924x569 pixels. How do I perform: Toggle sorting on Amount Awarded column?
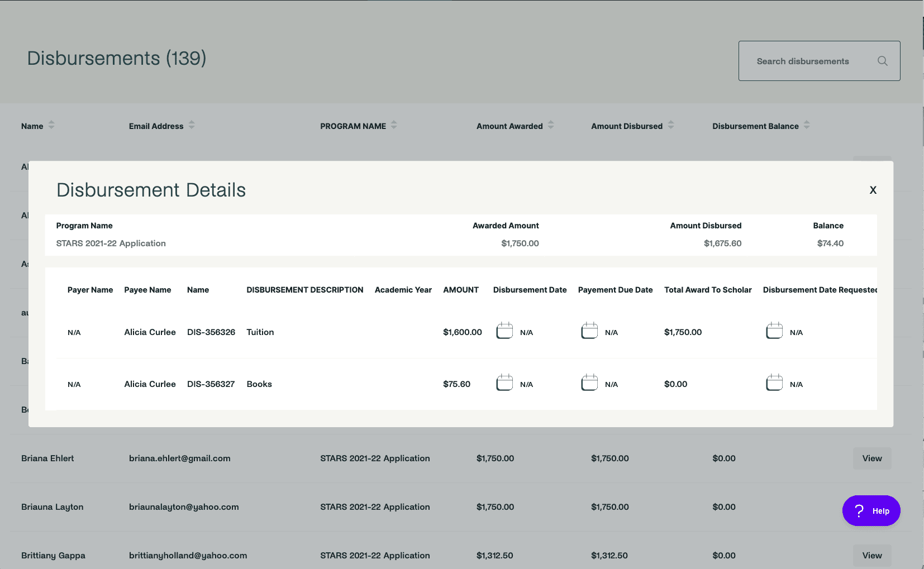point(550,125)
